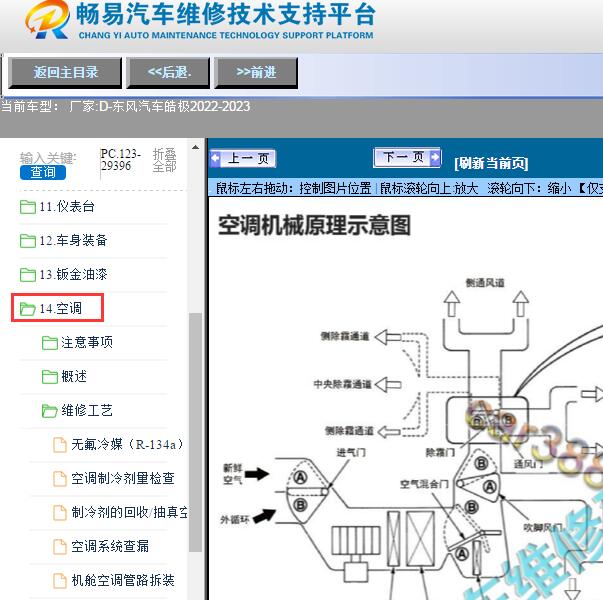Viewport: 603px width, 600px height.
Task: Click document icon beside 机舱空调管路拆装
Action: pos(60,580)
